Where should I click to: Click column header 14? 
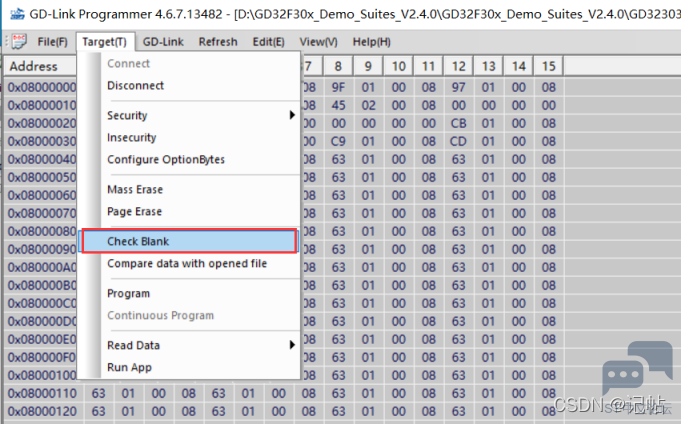518,66
